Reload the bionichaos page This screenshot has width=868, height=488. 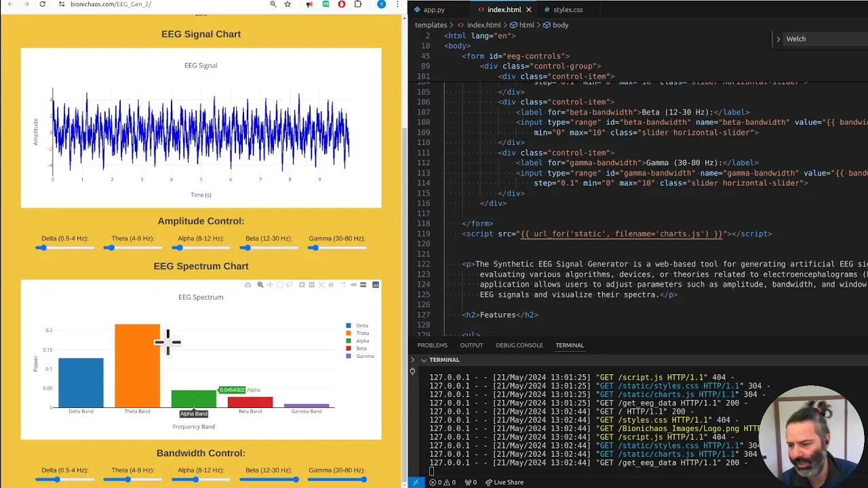[42, 4]
